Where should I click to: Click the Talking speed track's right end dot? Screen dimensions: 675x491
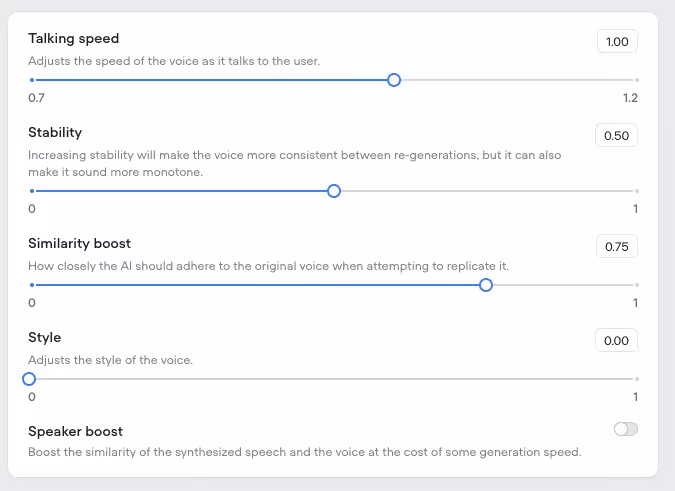pos(637,79)
